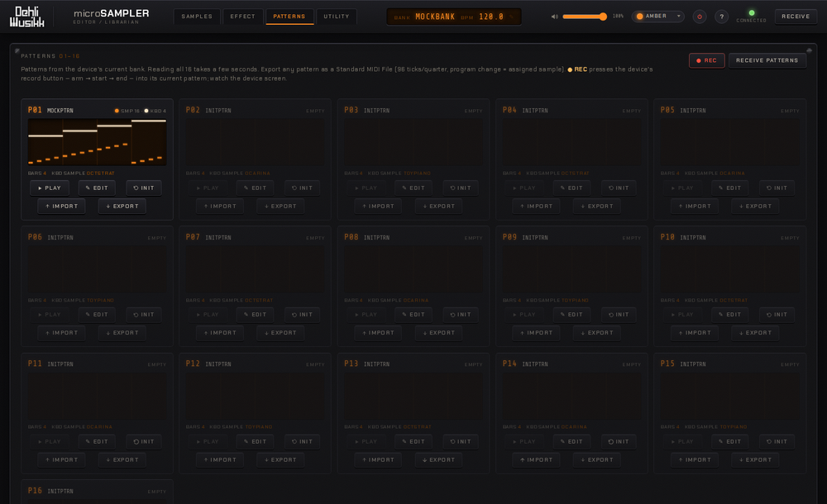Viewport: 827px width, 504px height.
Task: Open the AMBER theme dropdown
Action: pyautogui.click(x=657, y=17)
